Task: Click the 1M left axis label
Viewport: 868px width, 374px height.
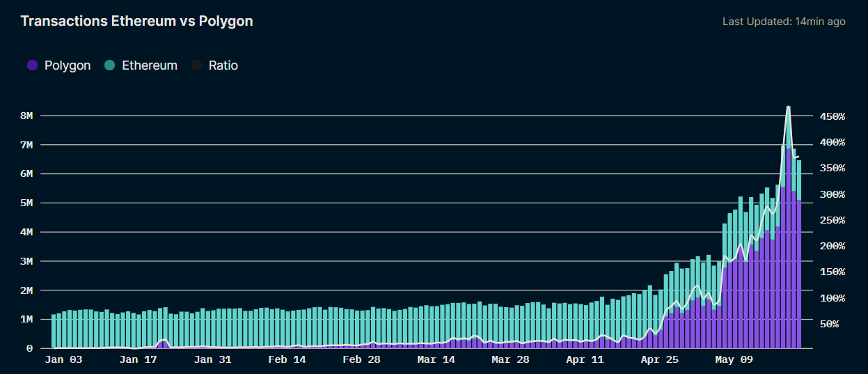Action: (x=26, y=319)
